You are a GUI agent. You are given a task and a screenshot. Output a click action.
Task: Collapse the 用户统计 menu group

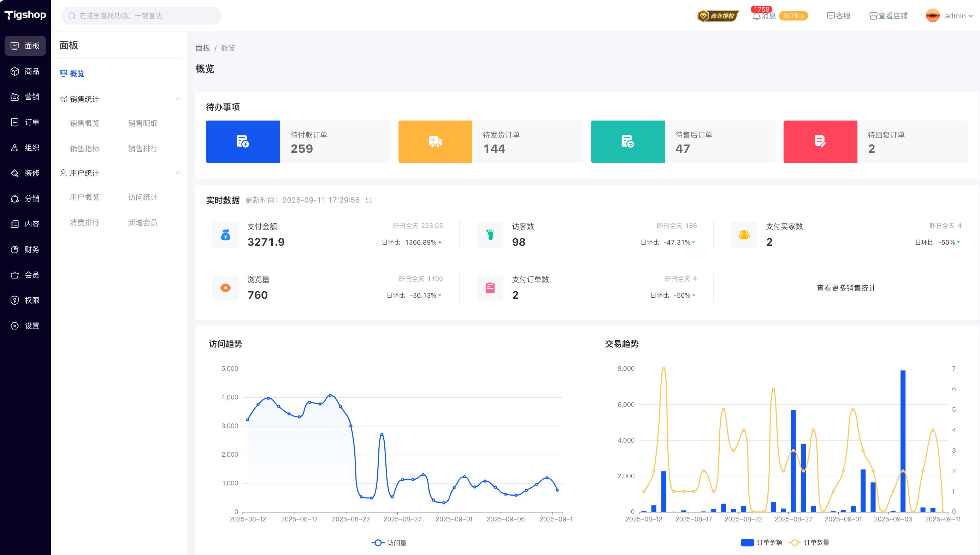[178, 173]
